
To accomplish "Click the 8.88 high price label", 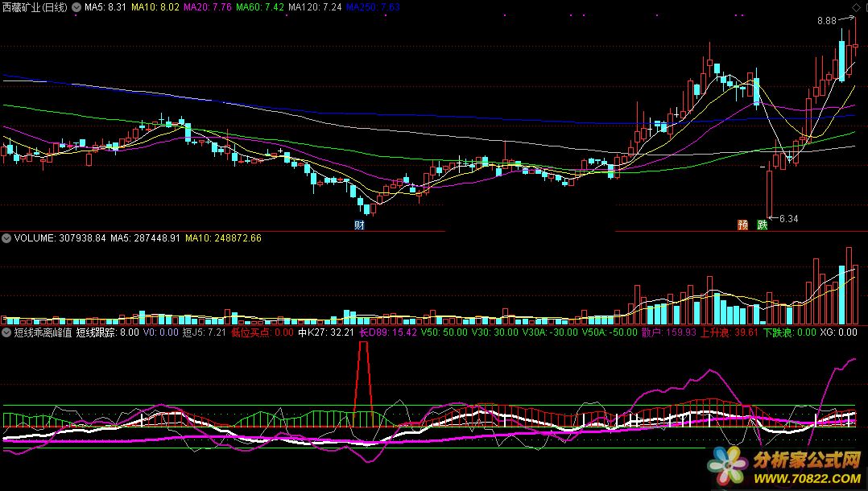I will (827, 21).
